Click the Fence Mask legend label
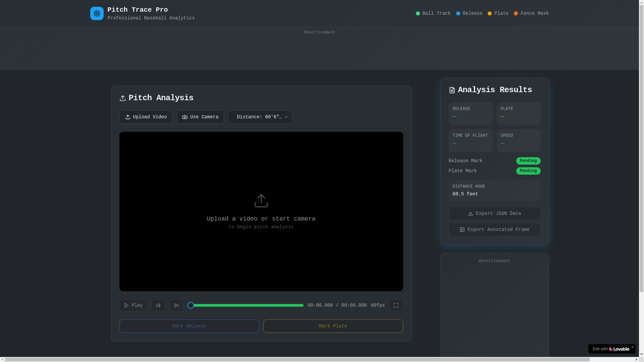 tap(535, 13)
